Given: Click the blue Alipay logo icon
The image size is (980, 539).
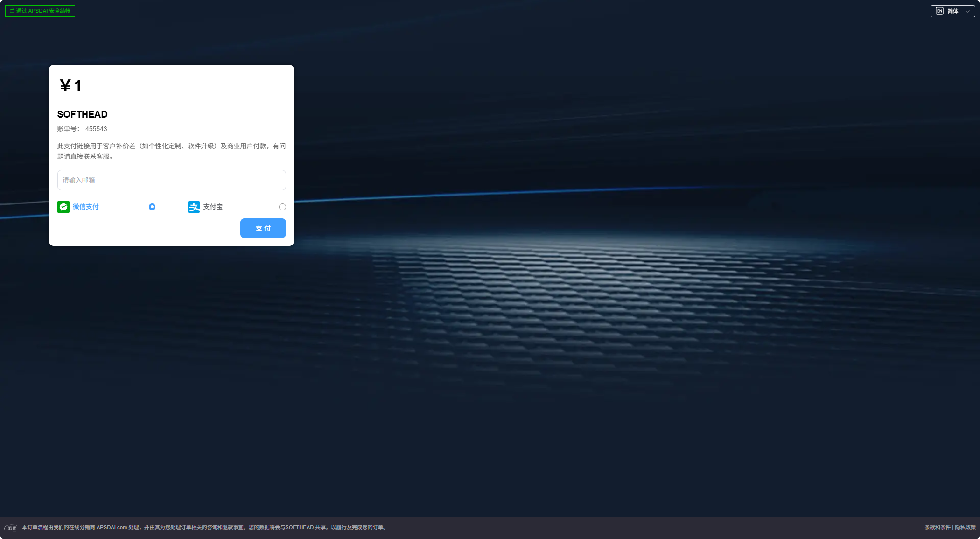Looking at the screenshot, I should [193, 207].
